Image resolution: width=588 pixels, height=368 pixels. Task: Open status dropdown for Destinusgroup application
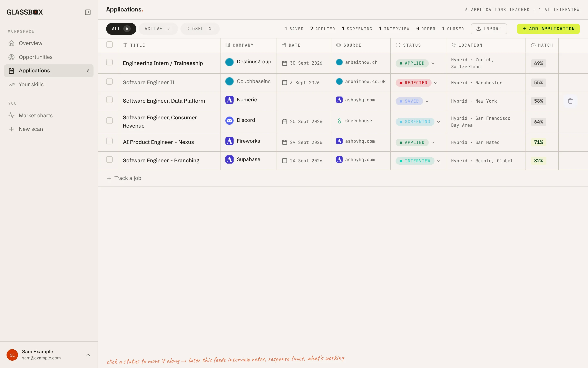pos(415,63)
